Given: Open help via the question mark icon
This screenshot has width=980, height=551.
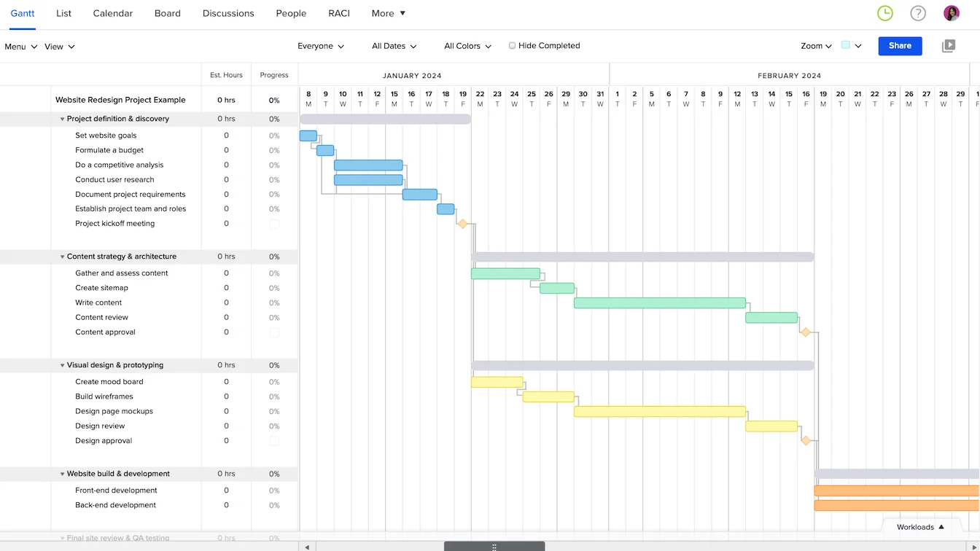Looking at the screenshot, I should [x=918, y=12].
